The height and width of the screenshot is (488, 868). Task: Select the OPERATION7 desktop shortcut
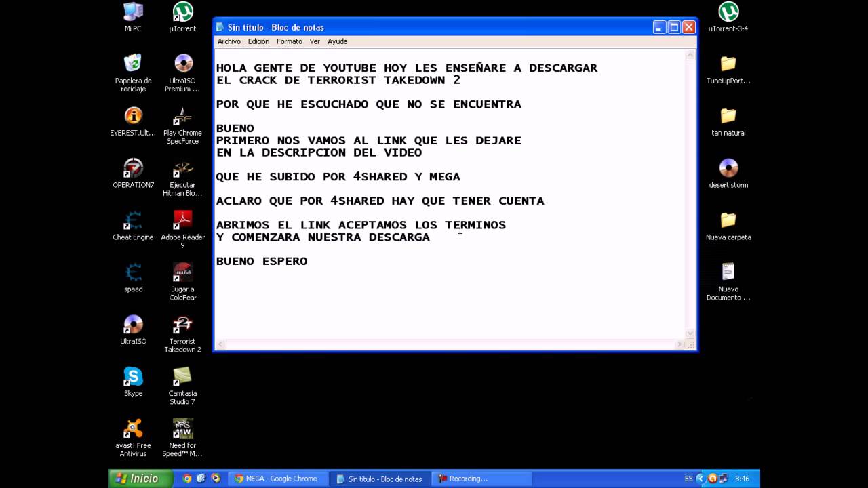pos(133,173)
